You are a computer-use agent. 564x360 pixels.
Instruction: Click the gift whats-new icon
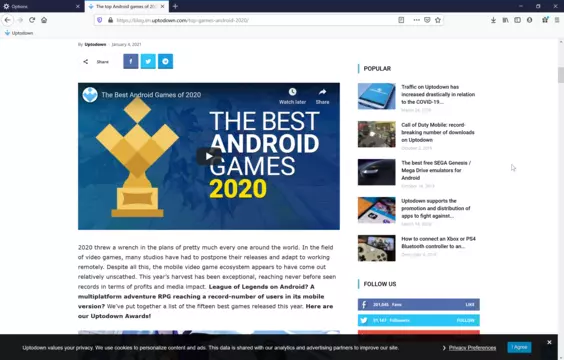click(545, 20)
